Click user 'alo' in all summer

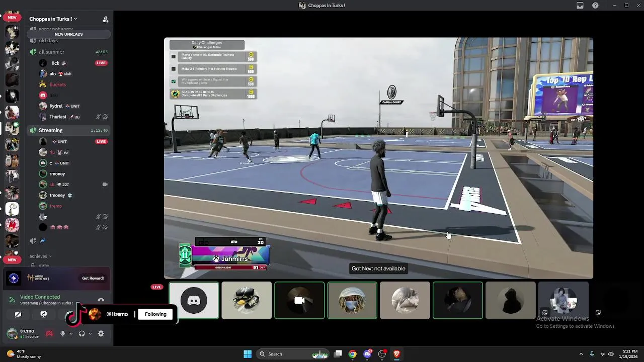(52, 74)
